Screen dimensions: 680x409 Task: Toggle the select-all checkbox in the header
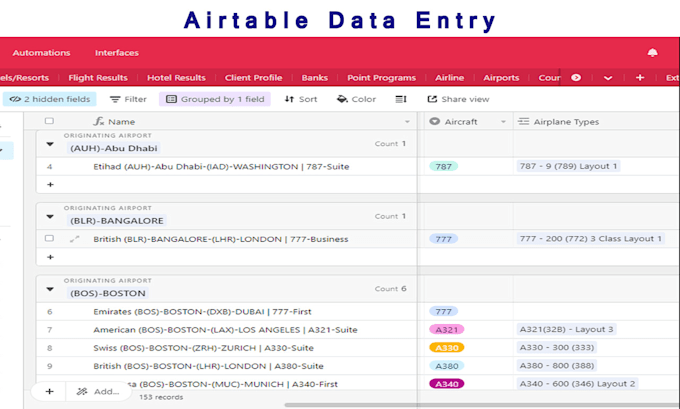click(49, 121)
